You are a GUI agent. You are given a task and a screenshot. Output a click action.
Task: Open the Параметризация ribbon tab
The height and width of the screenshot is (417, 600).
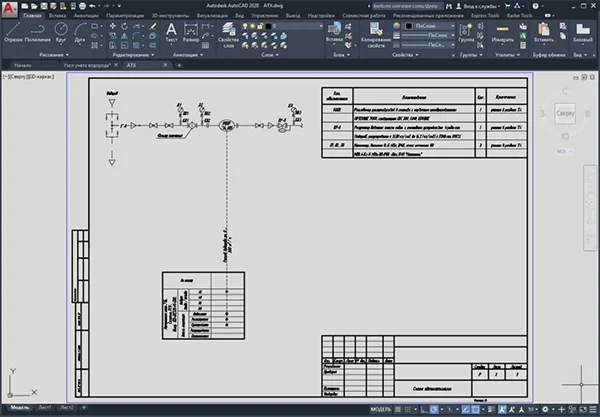click(x=125, y=16)
